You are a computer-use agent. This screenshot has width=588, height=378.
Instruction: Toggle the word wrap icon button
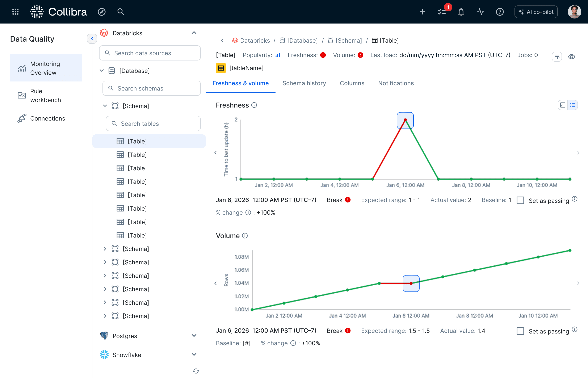pos(557,57)
